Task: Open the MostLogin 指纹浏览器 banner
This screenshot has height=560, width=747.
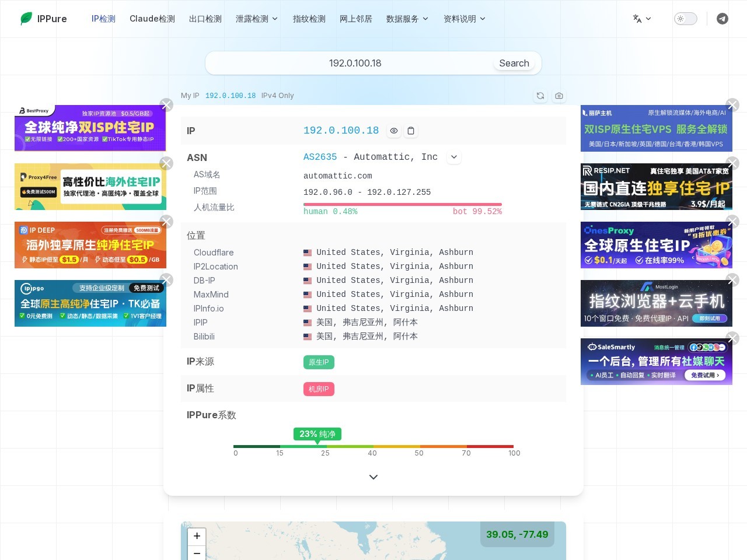Action: click(656, 303)
